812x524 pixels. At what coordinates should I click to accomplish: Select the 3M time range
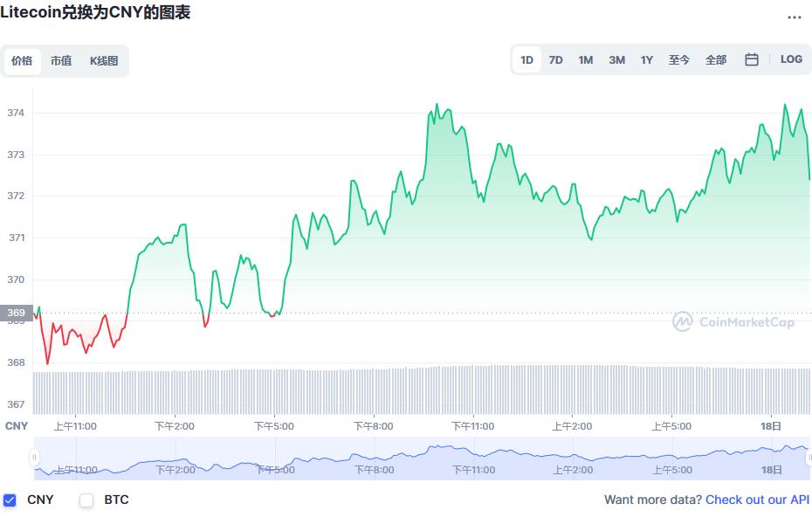616,59
